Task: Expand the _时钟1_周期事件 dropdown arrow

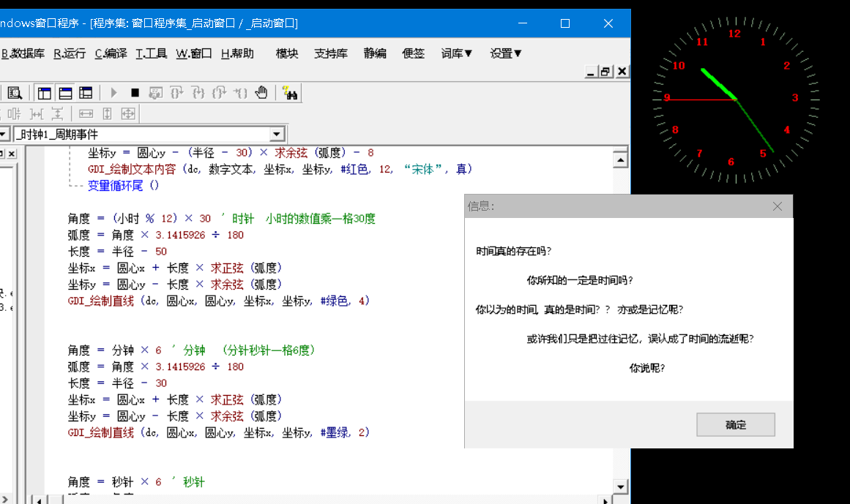Action: tap(277, 135)
